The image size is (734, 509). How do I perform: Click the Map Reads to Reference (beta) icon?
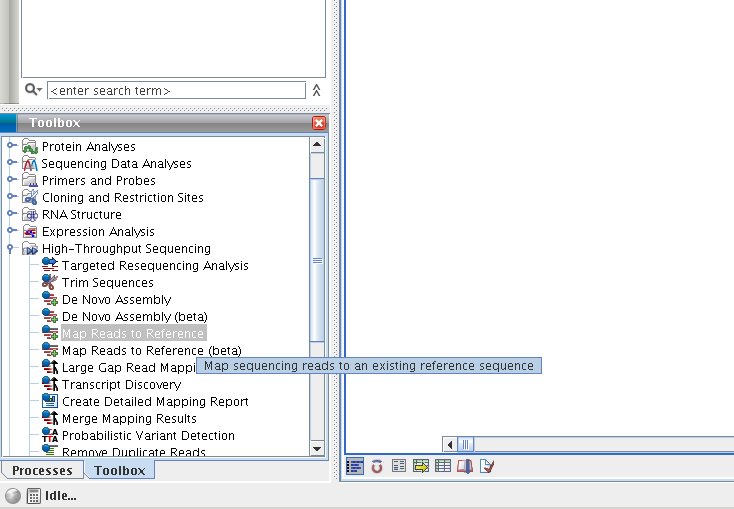50,350
